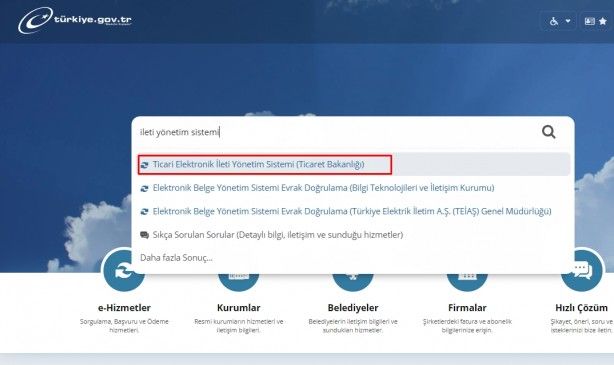Click the Firmalar circular icon
Viewport: 614px width, 365px height.
point(467,282)
